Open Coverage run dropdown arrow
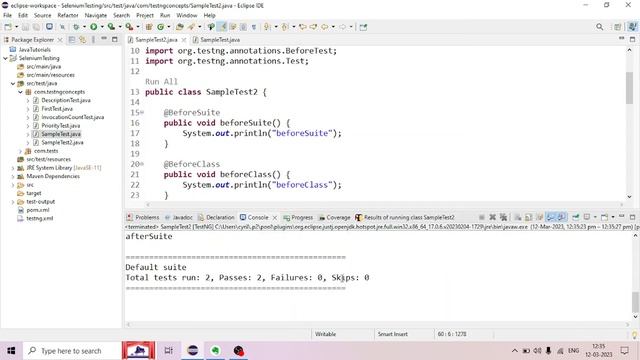Image resolution: width=640 pixels, height=360 pixels. (x=120, y=27)
